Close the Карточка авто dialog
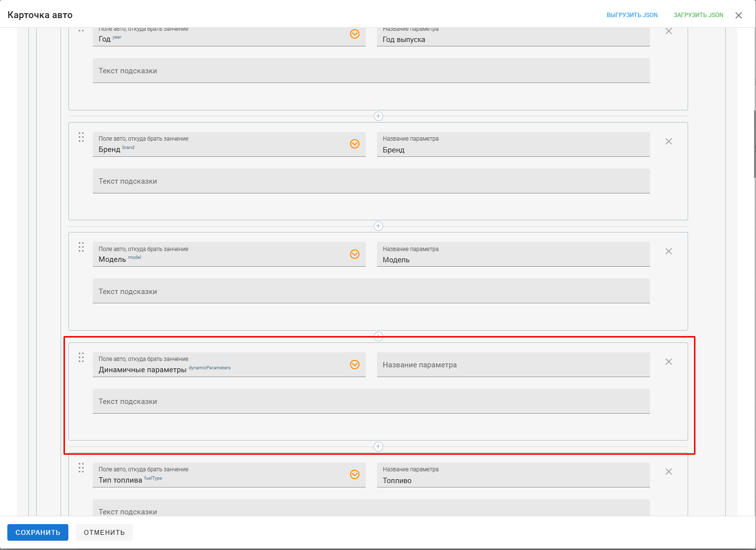The height and width of the screenshot is (550, 756). (738, 15)
